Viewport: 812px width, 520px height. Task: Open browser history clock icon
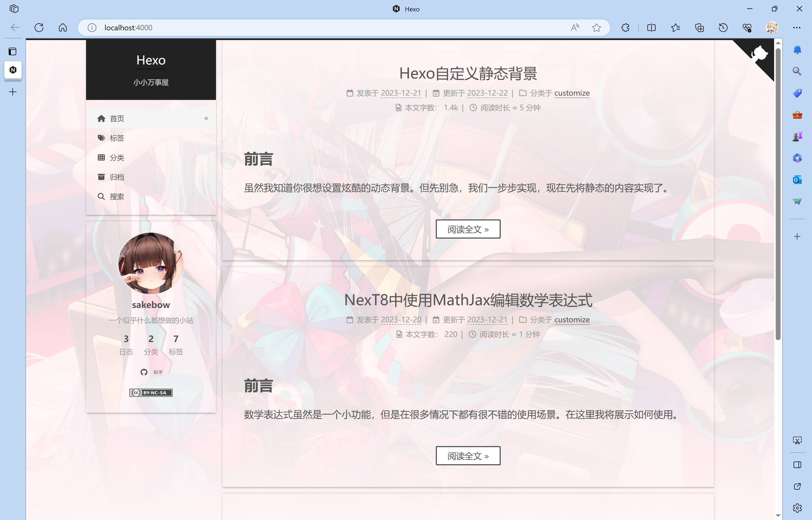click(723, 28)
